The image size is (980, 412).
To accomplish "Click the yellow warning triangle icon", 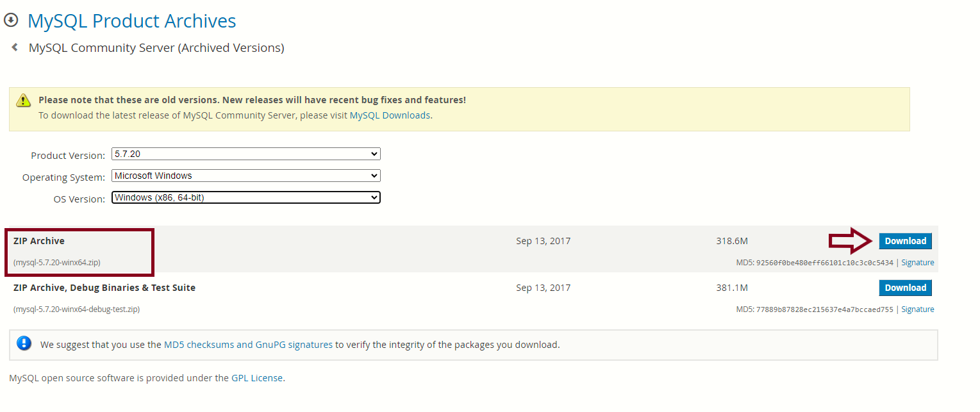I will pos(24,100).
